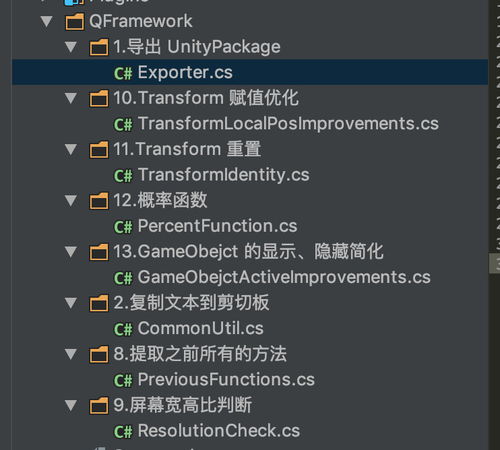The width and height of the screenshot is (500, 450).
Task: Collapse the 10.Transform 赋值优化 folder arrow
Action: pyautogui.click(x=71, y=98)
